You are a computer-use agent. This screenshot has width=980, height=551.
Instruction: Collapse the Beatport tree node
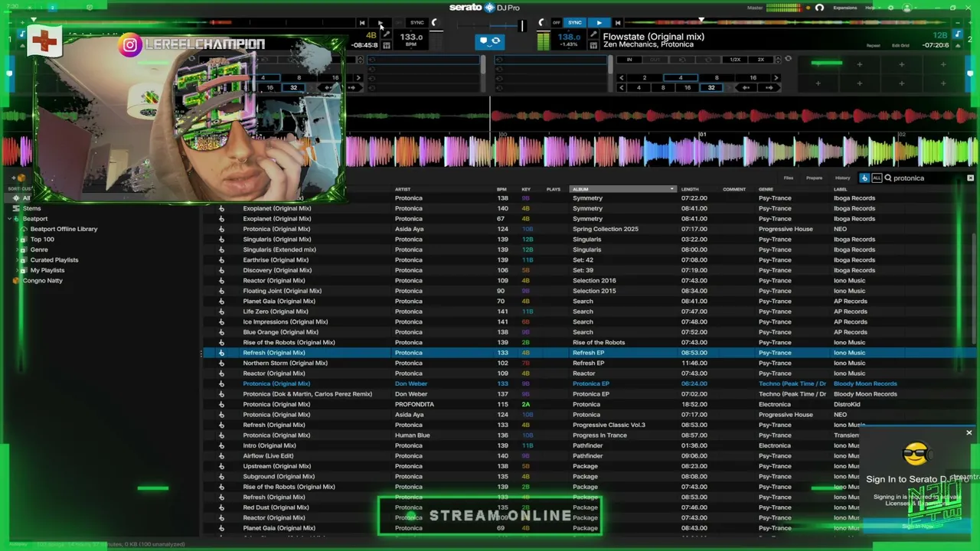pyautogui.click(x=9, y=219)
